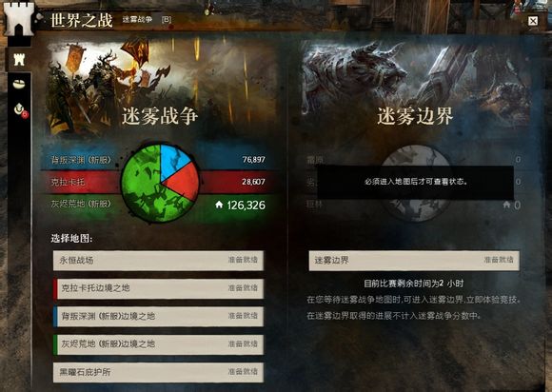
Task: Select the 黑曜石庇护所 map
Action: (158, 372)
